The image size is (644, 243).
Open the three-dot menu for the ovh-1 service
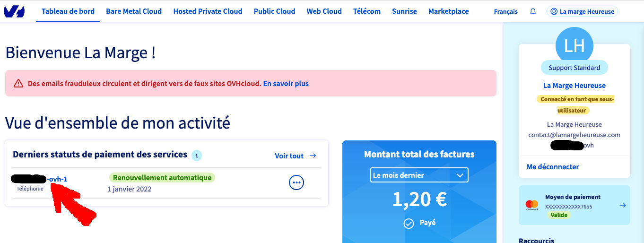tap(296, 182)
